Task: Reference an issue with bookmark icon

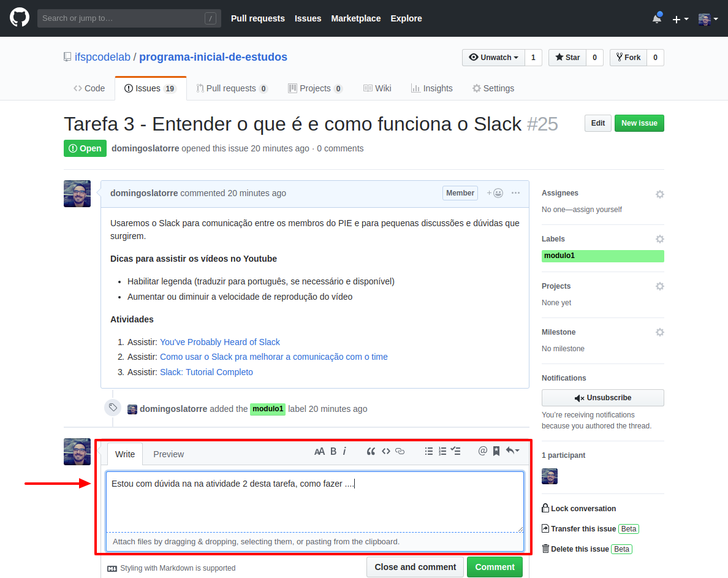Action: click(x=496, y=451)
